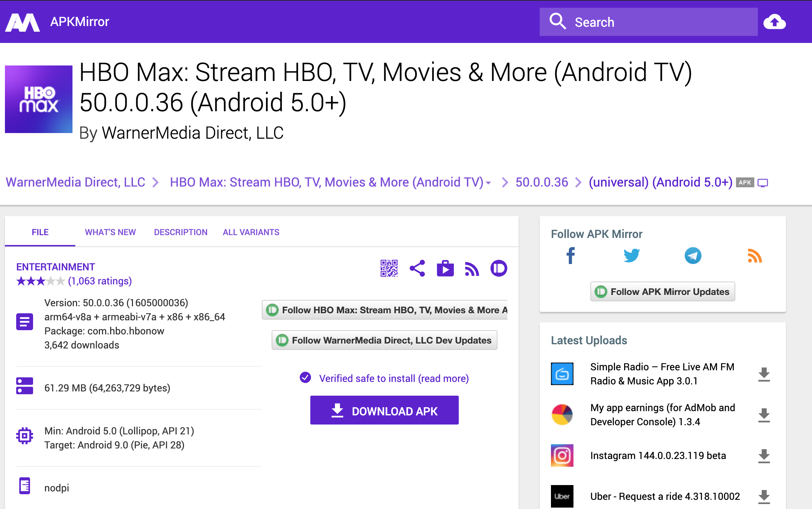The width and height of the screenshot is (812, 509).
Task: Click APKMirror site title text
Action: click(80, 22)
